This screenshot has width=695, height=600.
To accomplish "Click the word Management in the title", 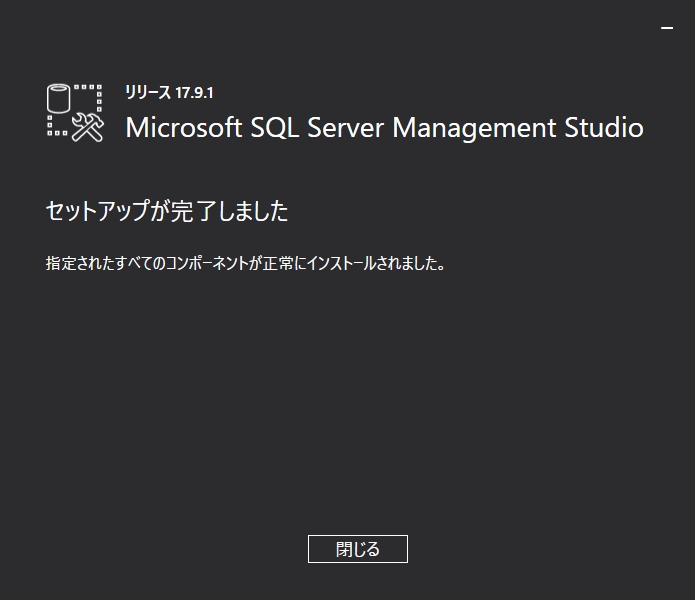I will click(474, 129).
